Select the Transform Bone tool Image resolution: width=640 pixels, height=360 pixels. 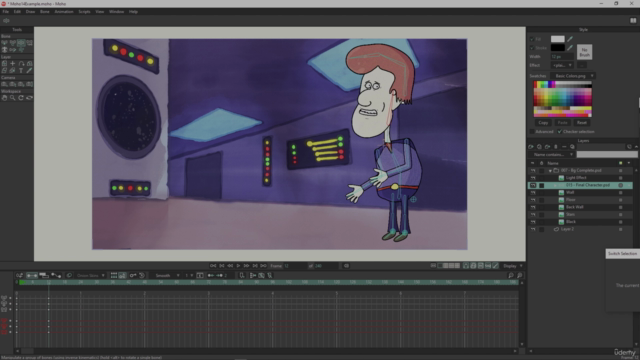pyautogui.click(x=13, y=42)
